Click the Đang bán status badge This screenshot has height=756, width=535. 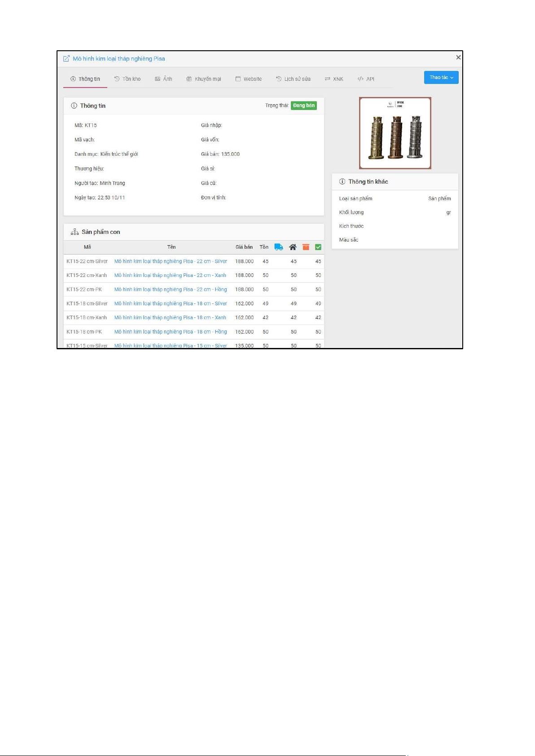coord(304,105)
